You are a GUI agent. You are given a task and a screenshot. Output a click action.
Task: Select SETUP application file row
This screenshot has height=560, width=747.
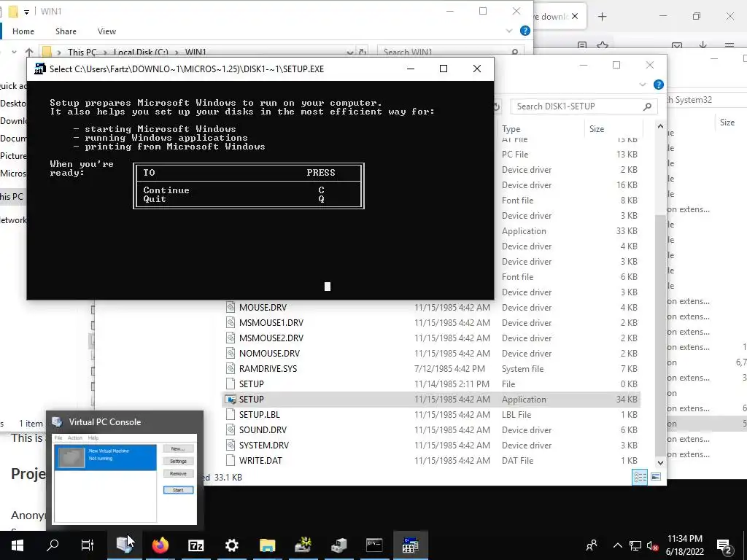point(431,400)
